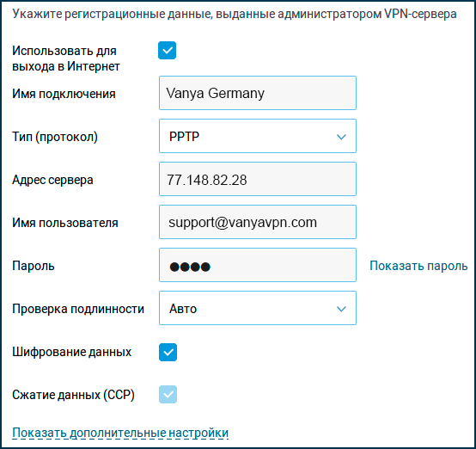
Task: Uncheck the 'Шифрование данных' checkbox
Action: click(x=168, y=353)
